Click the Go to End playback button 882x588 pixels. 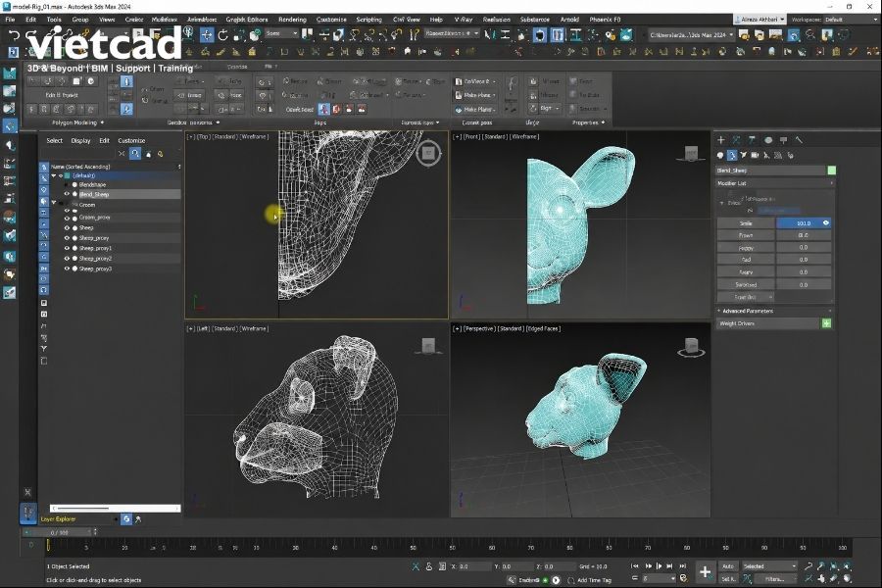click(682, 566)
